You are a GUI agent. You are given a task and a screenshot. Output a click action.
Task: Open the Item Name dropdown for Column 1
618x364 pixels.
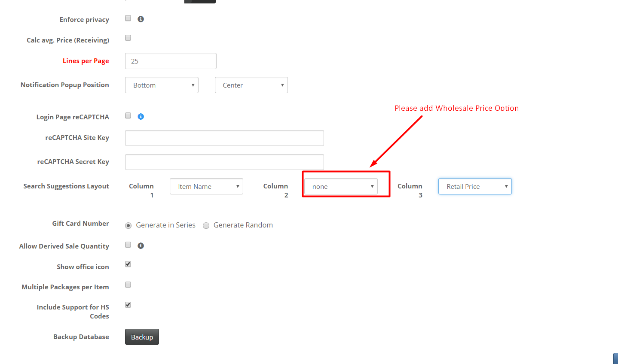[206, 186]
